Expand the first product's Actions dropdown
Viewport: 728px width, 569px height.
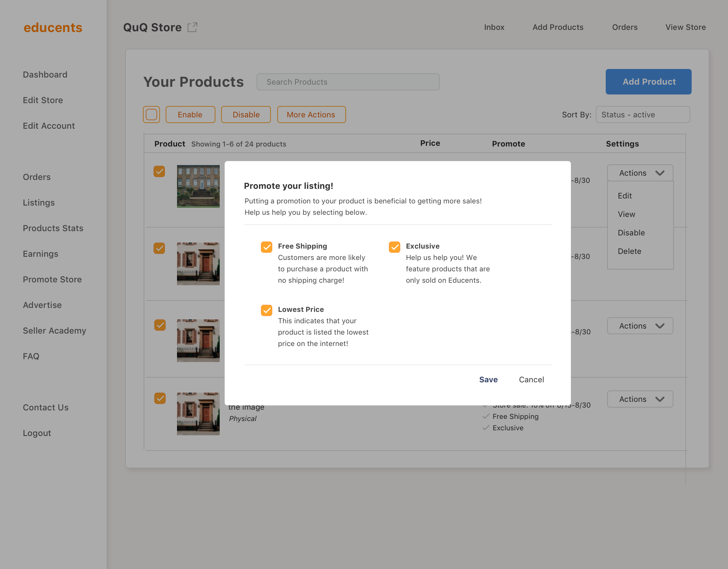coord(640,173)
